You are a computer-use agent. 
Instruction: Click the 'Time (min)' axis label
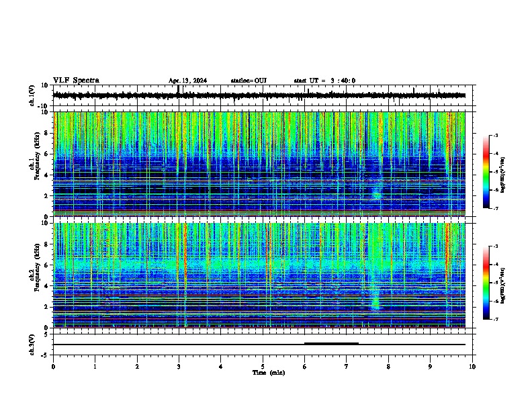click(x=269, y=373)
